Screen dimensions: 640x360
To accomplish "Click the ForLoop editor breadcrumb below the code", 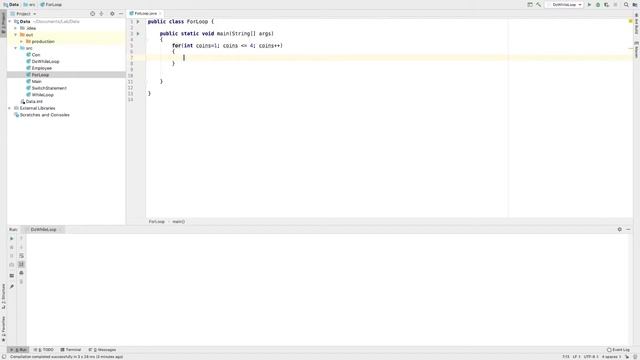I will click(x=157, y=222).
